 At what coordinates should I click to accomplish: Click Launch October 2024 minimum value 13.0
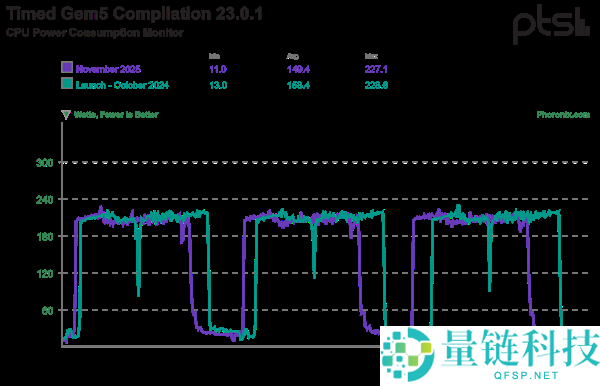(x=218, y=85)
